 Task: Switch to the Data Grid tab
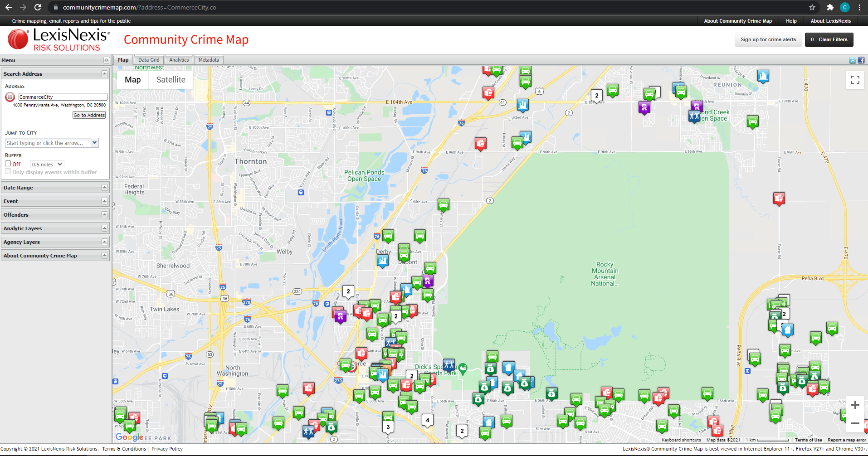click(148, 59)
